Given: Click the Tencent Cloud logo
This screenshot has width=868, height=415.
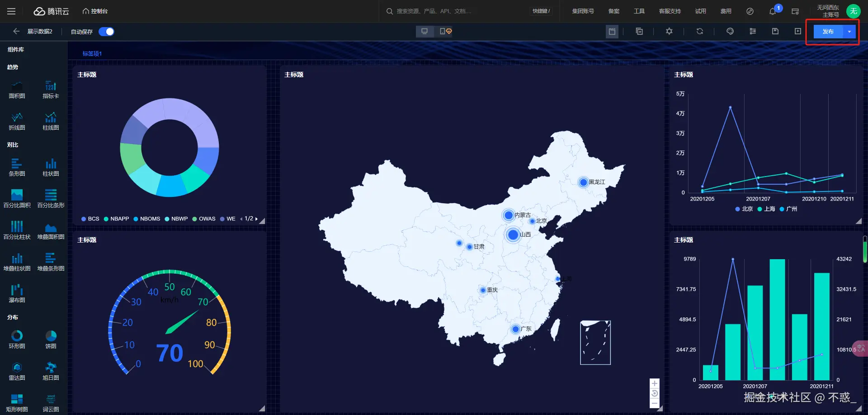Looking at the screenshot, I should tap(52, 11).
